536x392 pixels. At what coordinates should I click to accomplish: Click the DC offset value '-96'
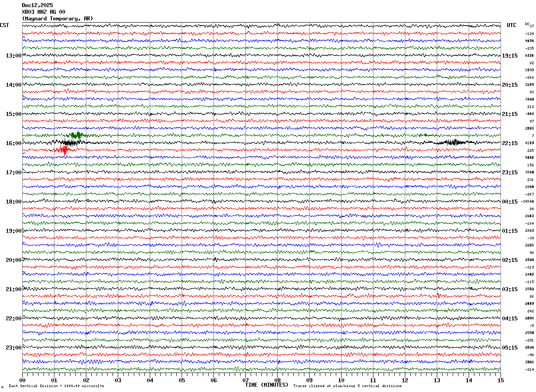[530, 355]
